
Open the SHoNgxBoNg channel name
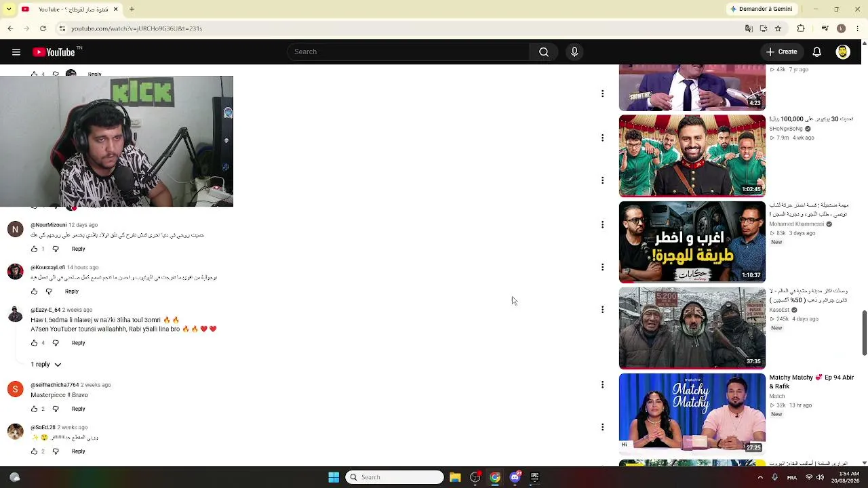[786, 129]
